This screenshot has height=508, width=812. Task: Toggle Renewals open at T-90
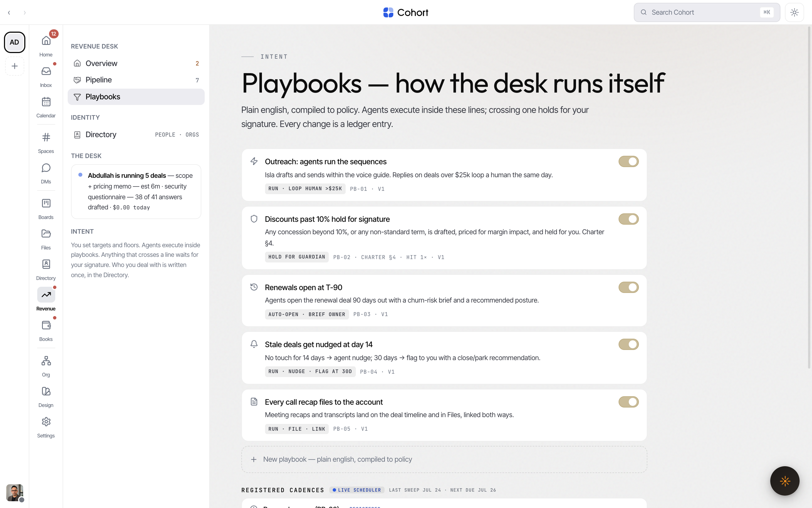[628, 287]
